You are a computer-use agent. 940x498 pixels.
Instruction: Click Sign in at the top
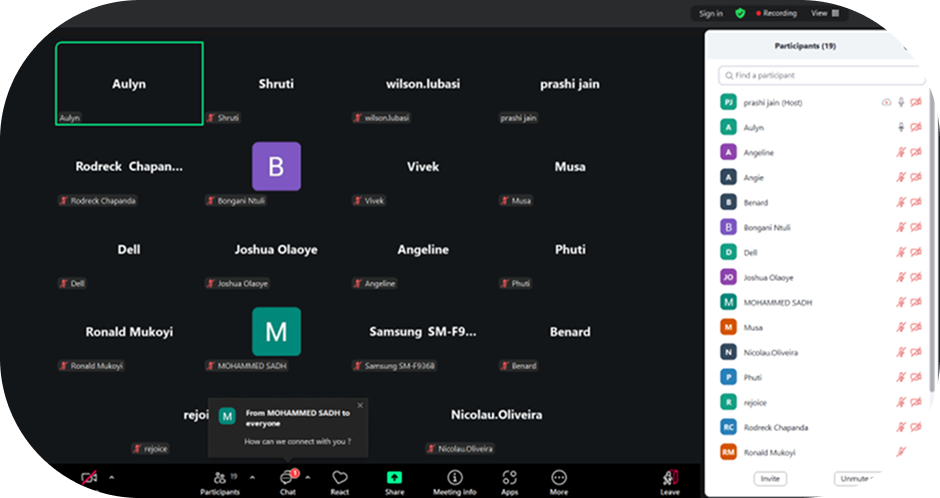point(710,13)
